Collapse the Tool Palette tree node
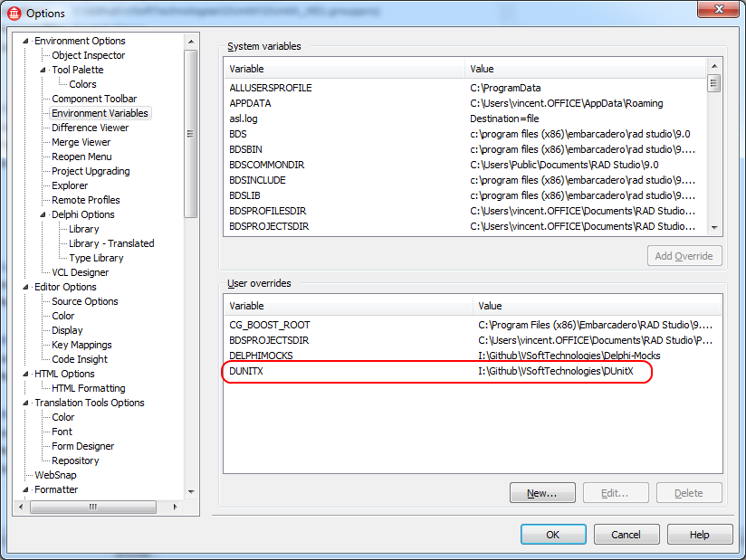This screenshot has height=560, width=746. [x=43, y=70]
